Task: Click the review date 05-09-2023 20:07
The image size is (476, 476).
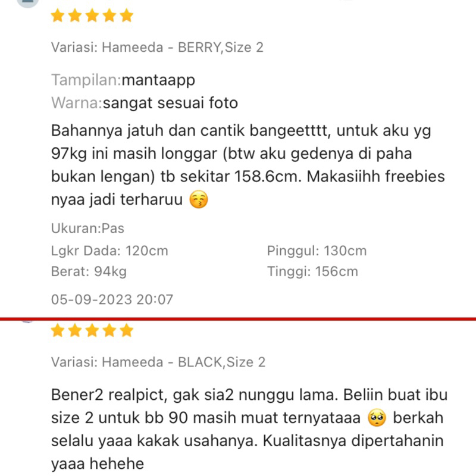Action: pos(112,300)
